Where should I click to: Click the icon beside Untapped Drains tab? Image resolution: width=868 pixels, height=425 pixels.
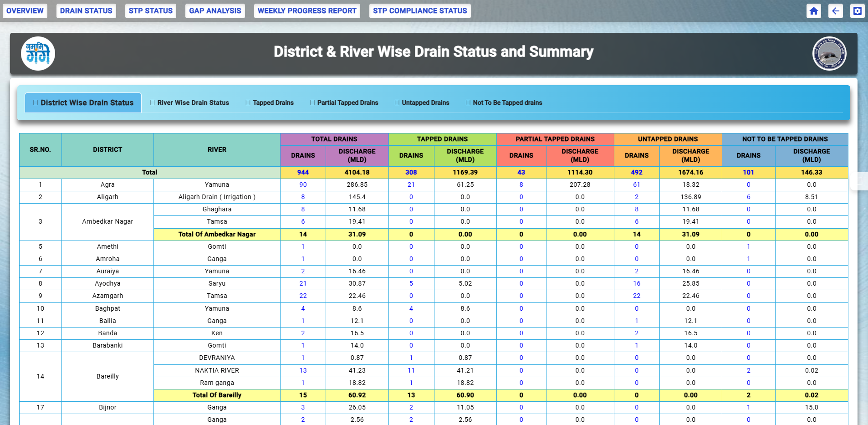[397, 103]
